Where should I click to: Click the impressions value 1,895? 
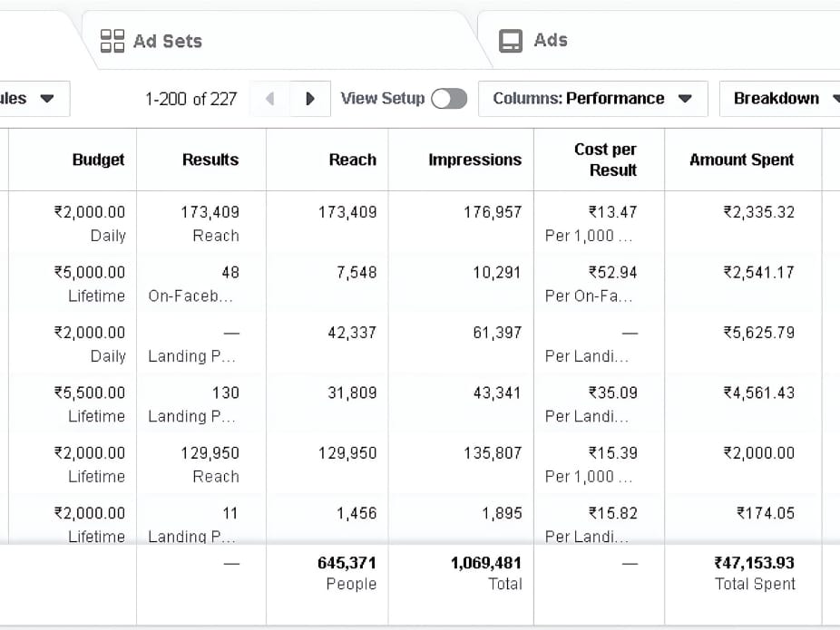pyautogui.click(x=502, y=513)
